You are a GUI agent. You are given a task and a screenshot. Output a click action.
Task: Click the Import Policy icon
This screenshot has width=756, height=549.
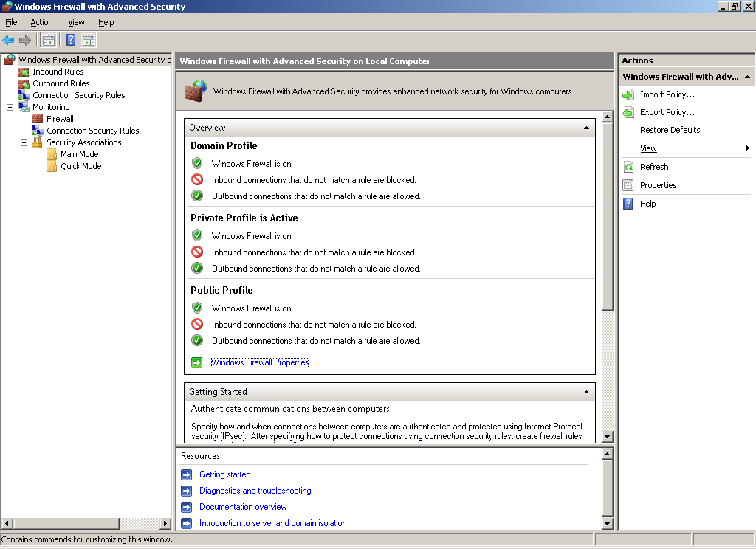tap(628, 95)
